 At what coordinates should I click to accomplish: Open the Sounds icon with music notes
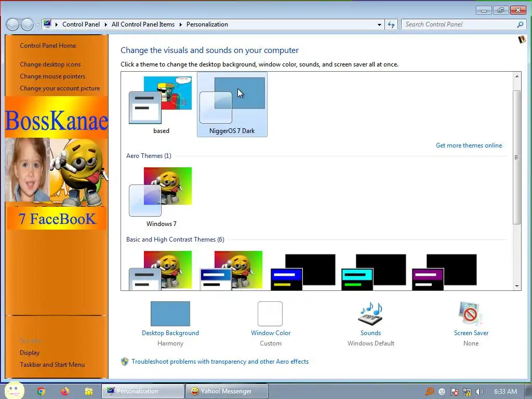(x=370, y=313)
